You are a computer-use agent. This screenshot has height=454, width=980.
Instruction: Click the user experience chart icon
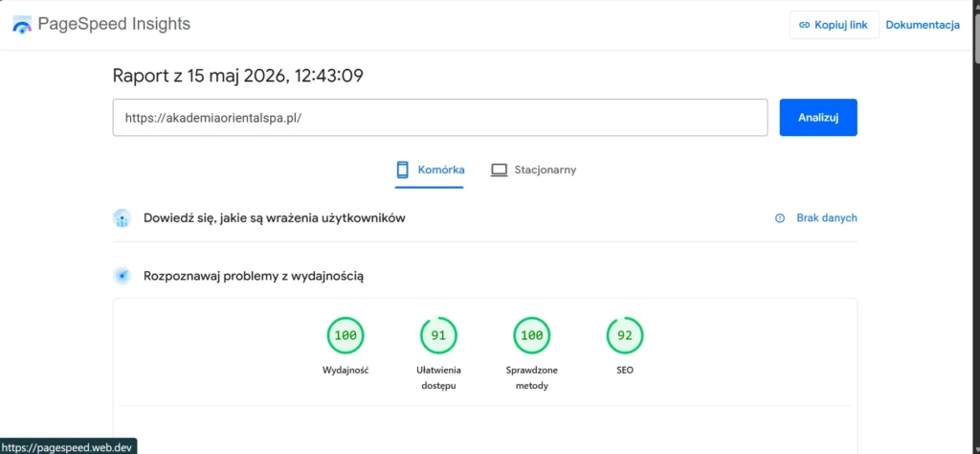[122, 218]
